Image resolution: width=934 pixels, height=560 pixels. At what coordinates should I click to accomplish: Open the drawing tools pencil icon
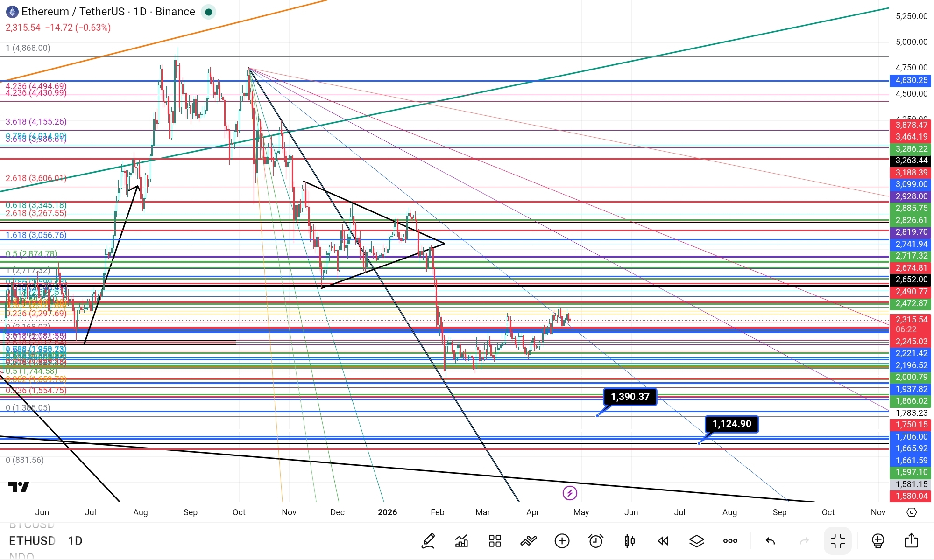pyautogui.click(x=428, y=541)
